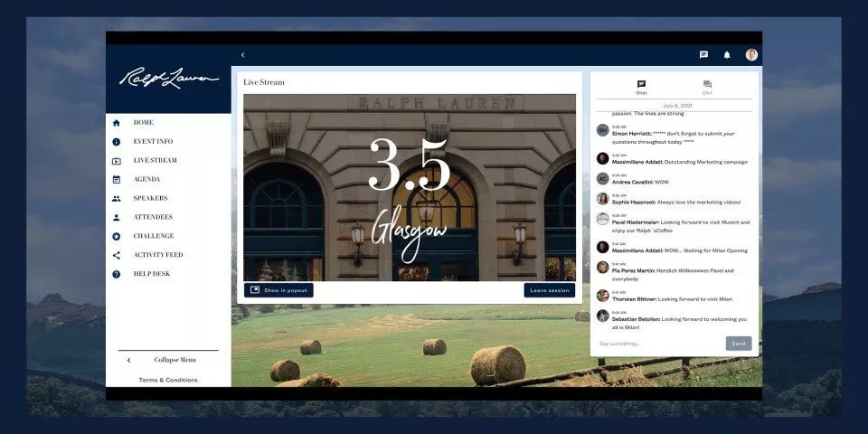
Task: Click the Glasgow live stream video
Action: [410, 188]
